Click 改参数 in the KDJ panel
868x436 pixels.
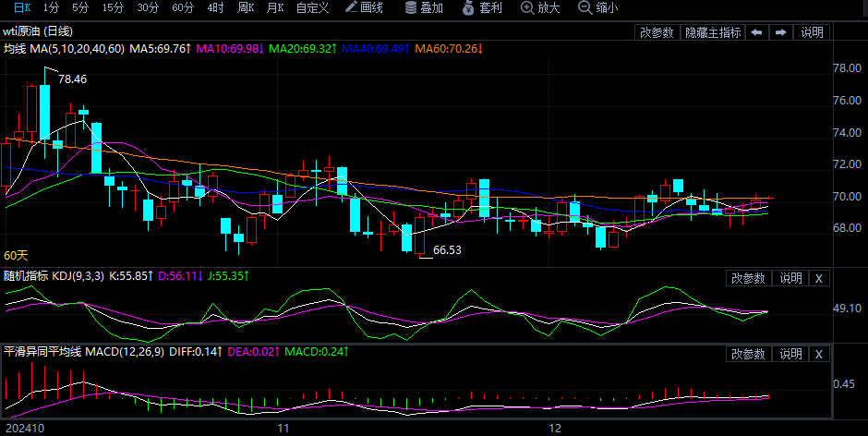point(749,278)
